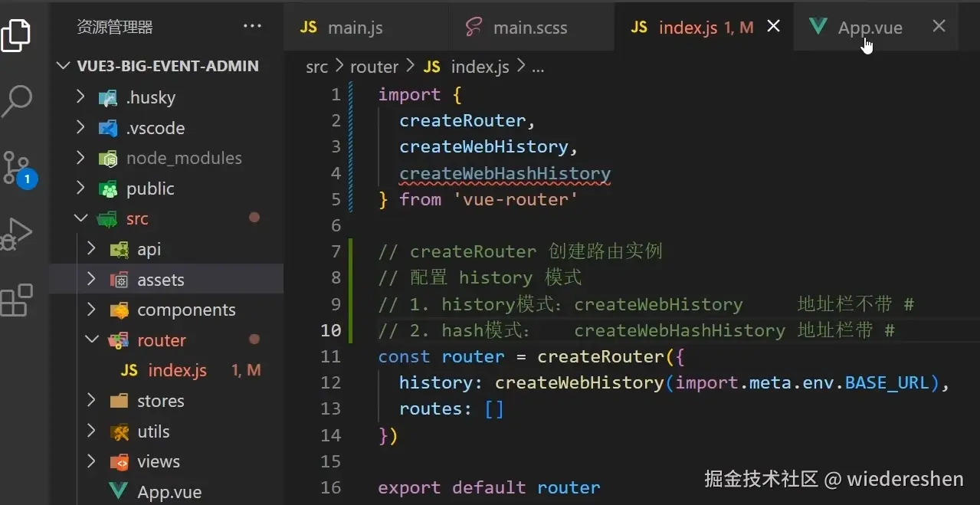Click createRouter import on line 2
Viewport: 980px width, 505px height.
(x=463, y=121)
